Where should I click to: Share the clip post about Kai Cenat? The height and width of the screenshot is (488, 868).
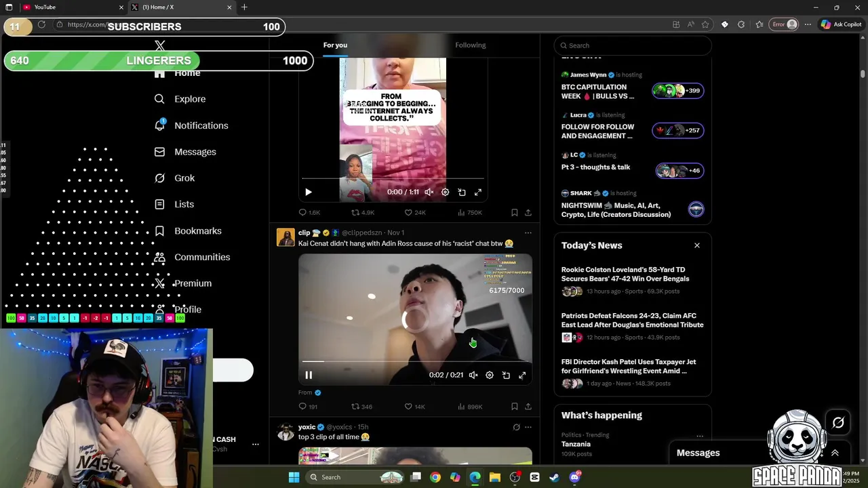coord(528,407)
